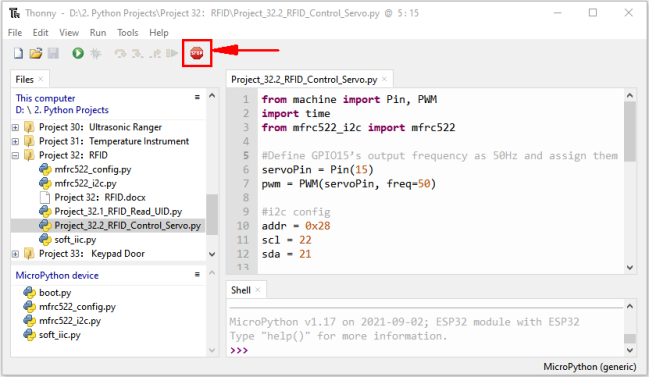Click the D: \ 2. Python Projects path link
The width and height of the screenshot is (649, 378).
[62, 110]
